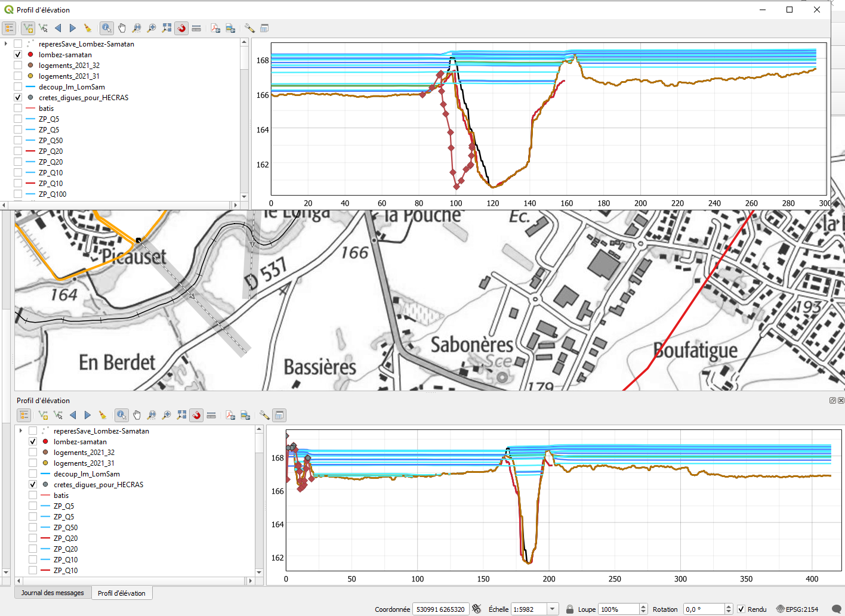This screenshot has width=845, height=616.
Task: Open profile export as PDF
Action: click(215, 27)
